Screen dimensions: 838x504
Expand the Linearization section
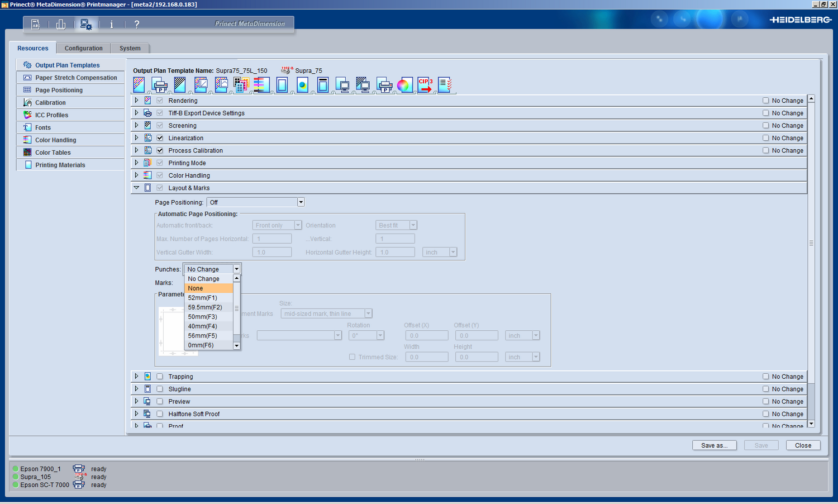[136, 138]
